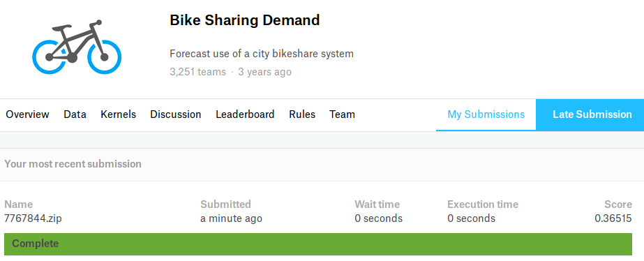Open the Kernels tab
This screenshot has width=644, height=261.
point(119,114)
